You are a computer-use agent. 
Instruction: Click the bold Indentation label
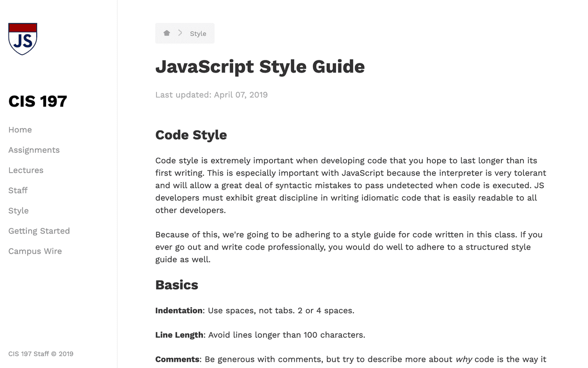179,310
